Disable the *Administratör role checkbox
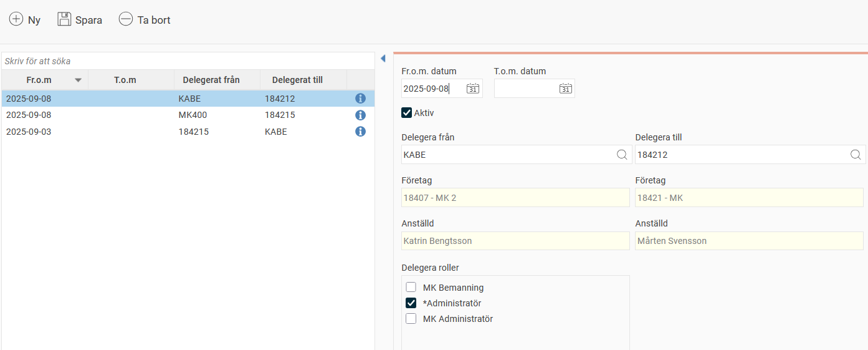This screenshot has width=868, height=350. pyautogui.click(x=411, y=303)
